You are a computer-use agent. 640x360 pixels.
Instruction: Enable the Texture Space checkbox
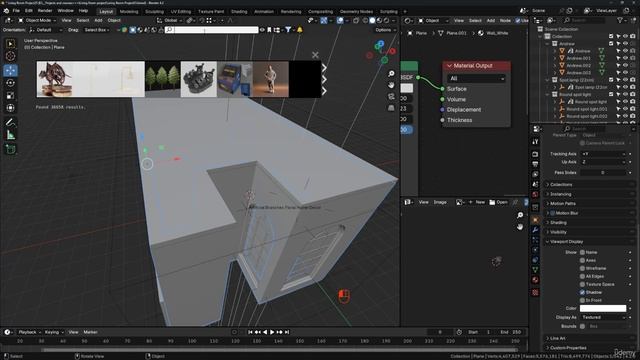(x=582, y=284)
